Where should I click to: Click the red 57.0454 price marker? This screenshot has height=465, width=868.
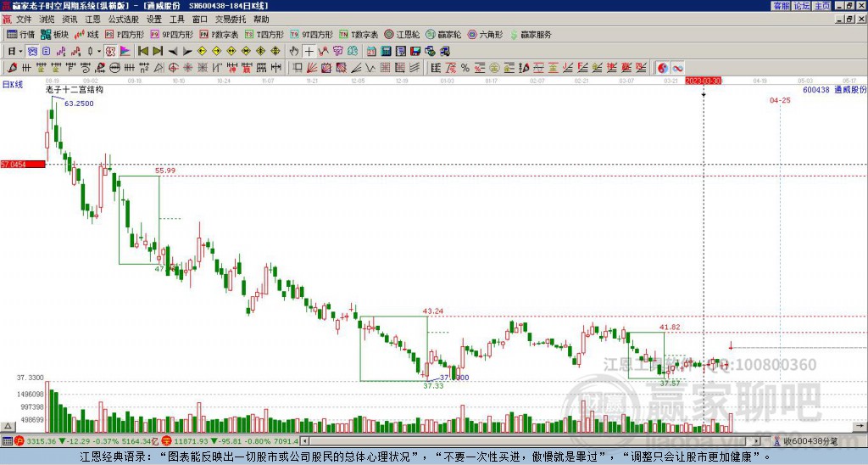pyautogui.click(x=23, y=164)
